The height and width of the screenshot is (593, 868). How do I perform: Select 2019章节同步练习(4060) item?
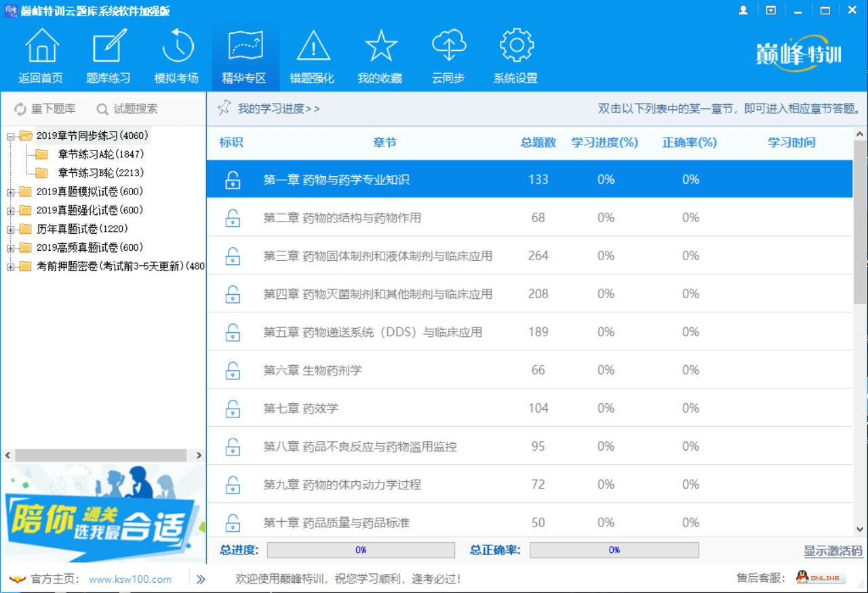(x=92, y=136)
